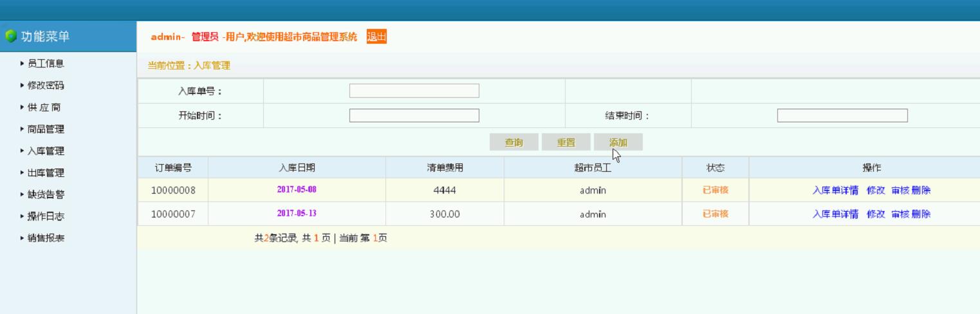
Task: Click the green 功能菜单 cube icon
Action: 10,36
